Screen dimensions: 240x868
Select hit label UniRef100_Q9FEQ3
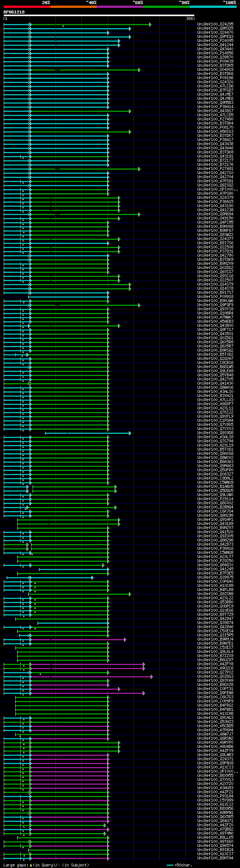coord(215,37)
